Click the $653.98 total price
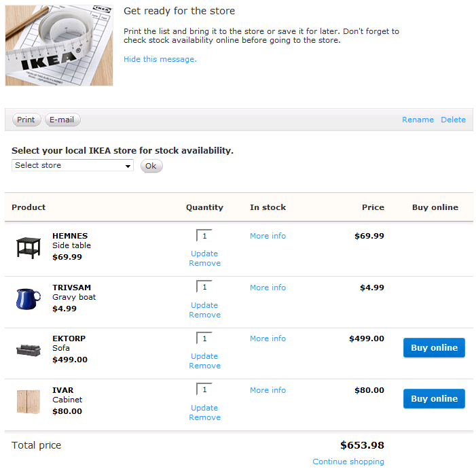 pos(362,445)
